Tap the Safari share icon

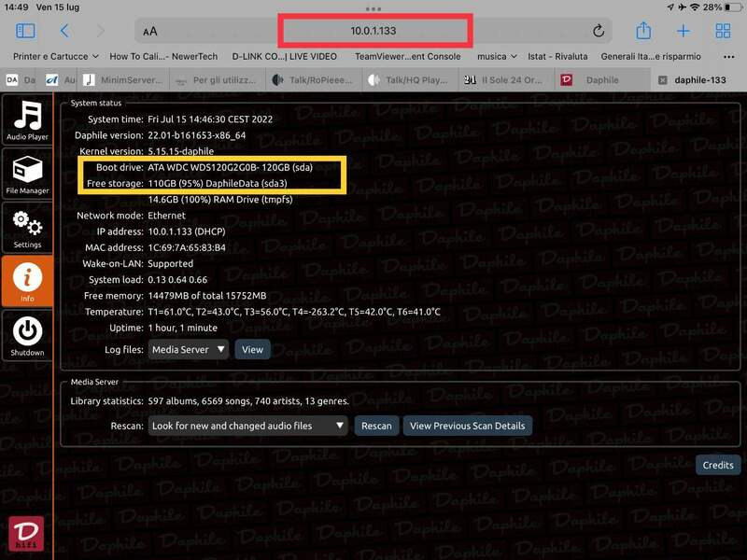(x=643, y=31)
